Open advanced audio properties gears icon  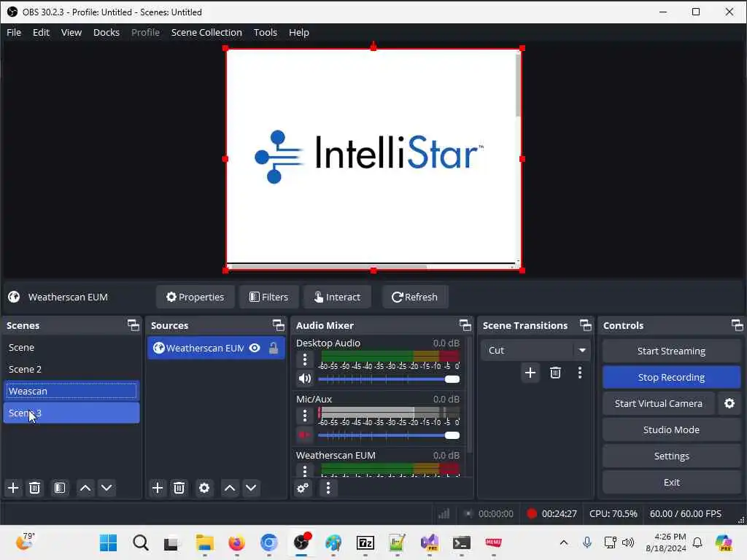tap(303, 488)
